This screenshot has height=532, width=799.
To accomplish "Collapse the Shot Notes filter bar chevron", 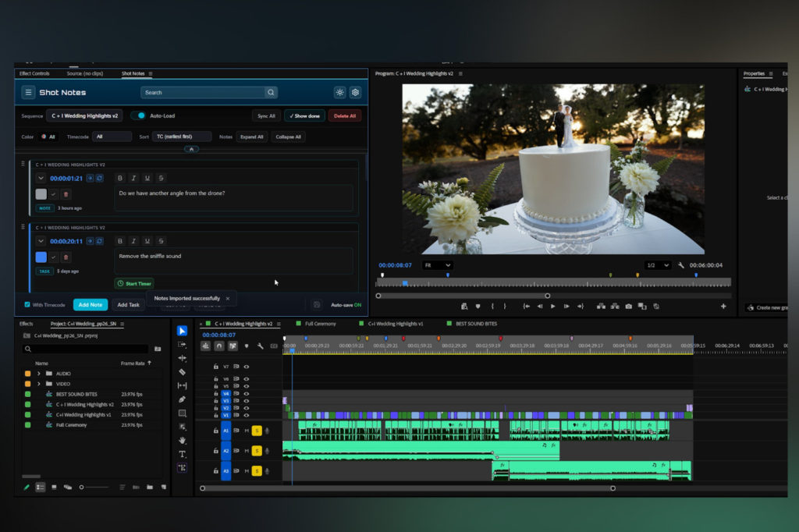I will pos(191,149).
